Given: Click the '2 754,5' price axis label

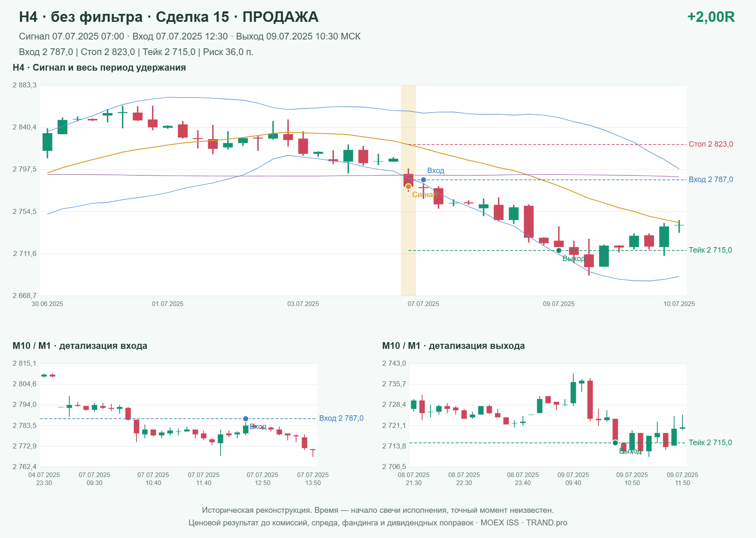Looking at the screenshot, I should tap(24, 211).
